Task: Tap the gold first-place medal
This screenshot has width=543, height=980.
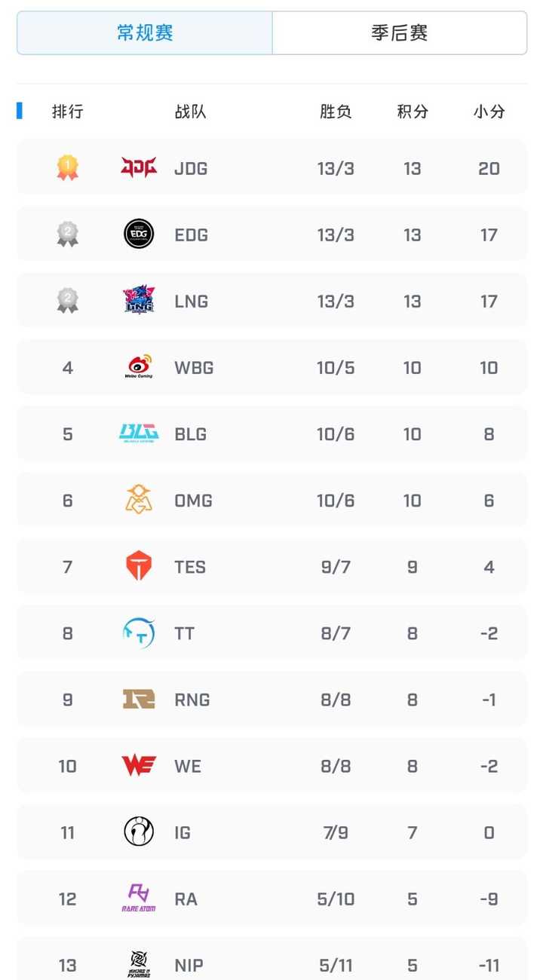Action: tap(68, 167)
